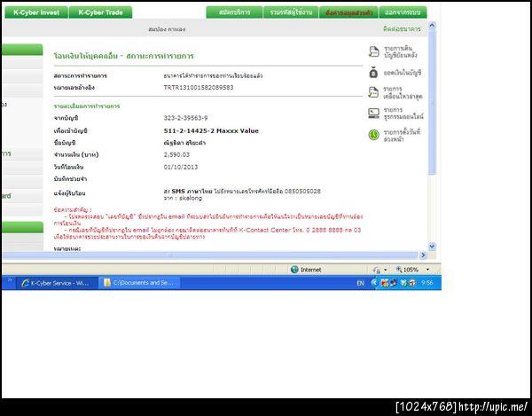532x416 pixels.
Task: Click the EN language indicator
Action: pos(360,283)
